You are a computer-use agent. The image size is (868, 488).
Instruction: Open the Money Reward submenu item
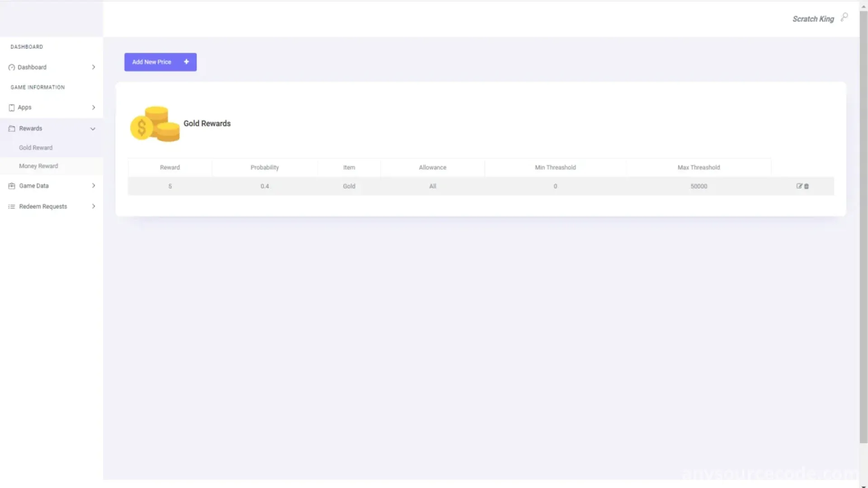pyautogui.click(x=38, y=166)
